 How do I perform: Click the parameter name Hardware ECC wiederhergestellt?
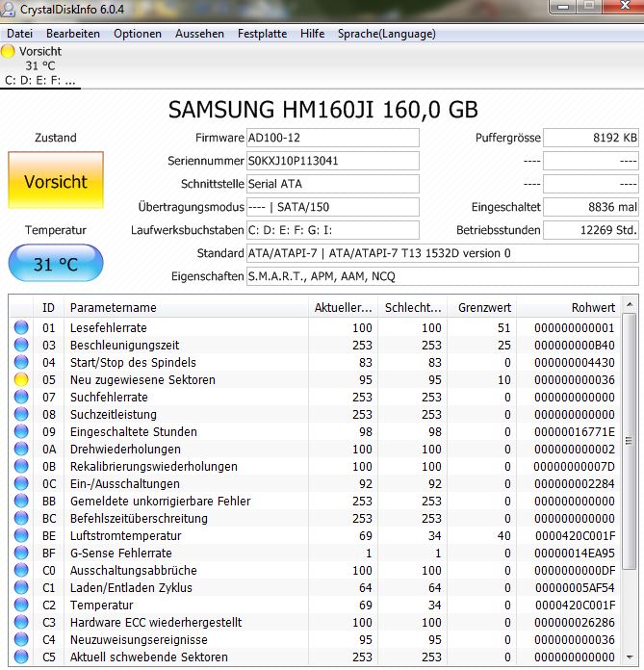point(156,622)
